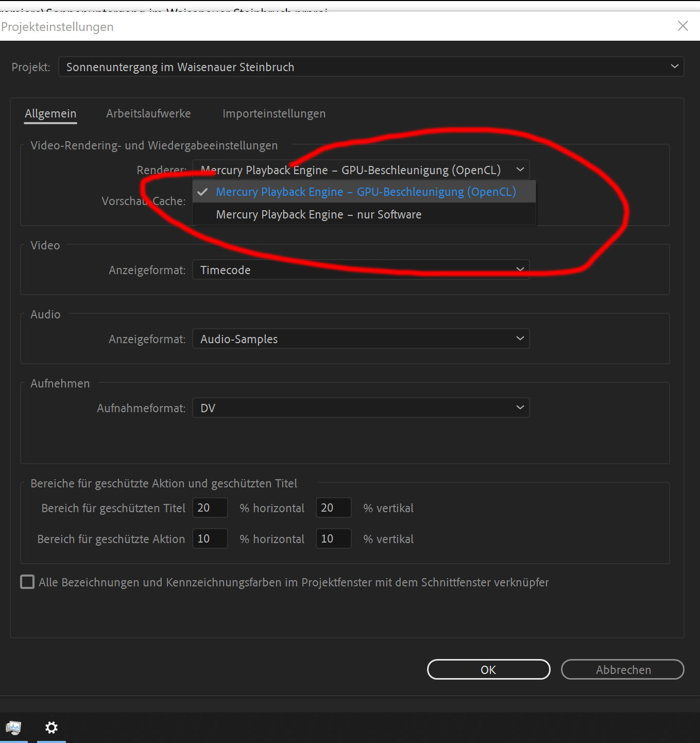Viewport: 700px width, 743px height.
Task: Open the monitor app icon in taskbar
Action: pos(13,728)
